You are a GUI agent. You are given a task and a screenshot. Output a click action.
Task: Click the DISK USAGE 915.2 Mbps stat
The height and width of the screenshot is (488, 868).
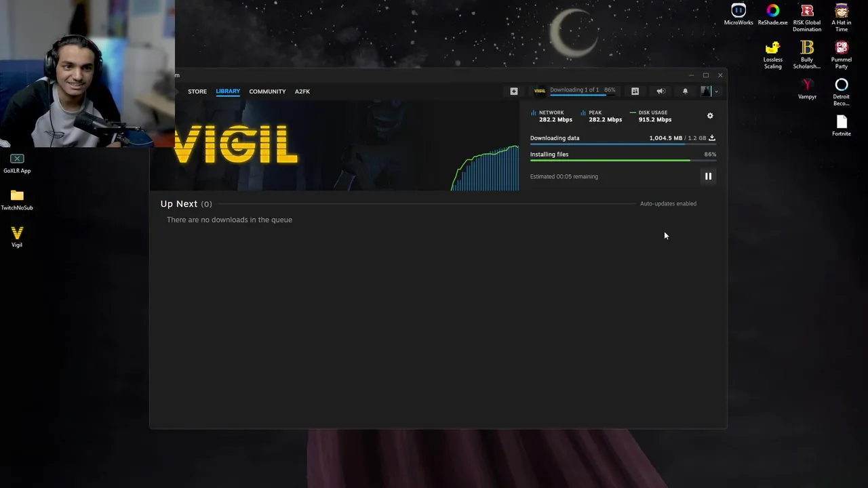coord(651,116)
